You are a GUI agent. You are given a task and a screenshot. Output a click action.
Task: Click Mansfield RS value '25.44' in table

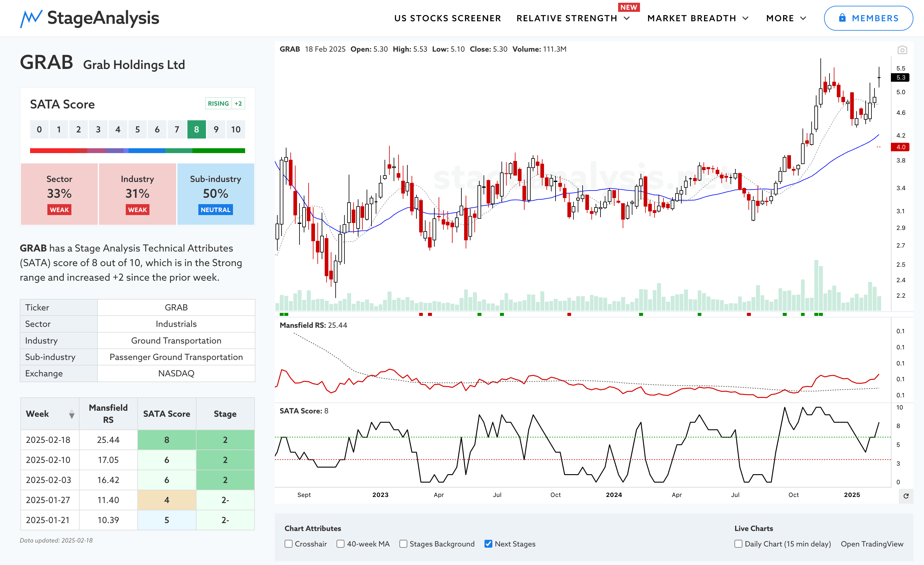[108, 440]
